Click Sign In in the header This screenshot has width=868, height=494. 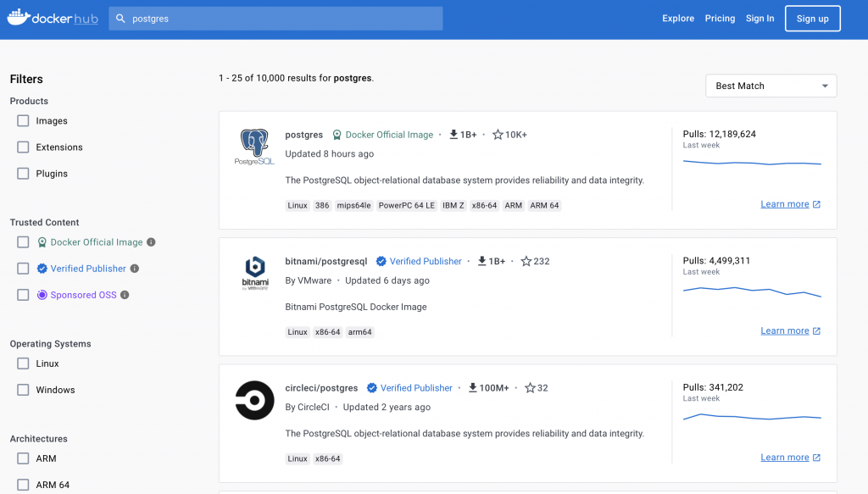pos(760,19)
